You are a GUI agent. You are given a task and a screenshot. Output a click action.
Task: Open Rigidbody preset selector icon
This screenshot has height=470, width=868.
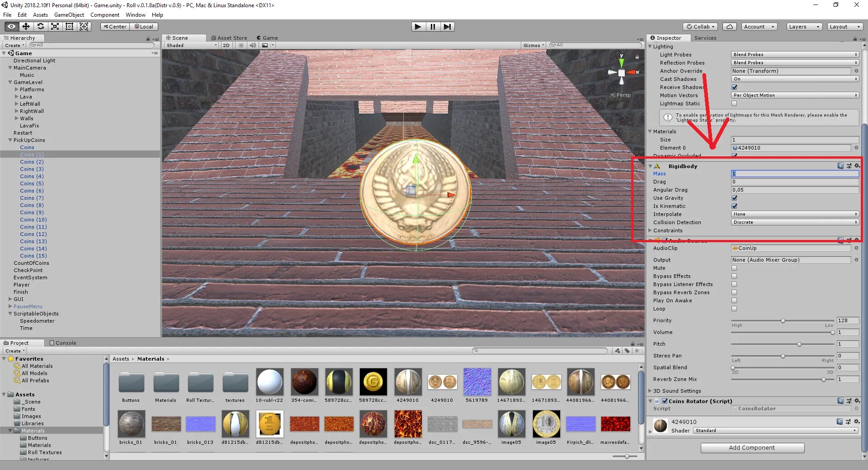point(849,166)
